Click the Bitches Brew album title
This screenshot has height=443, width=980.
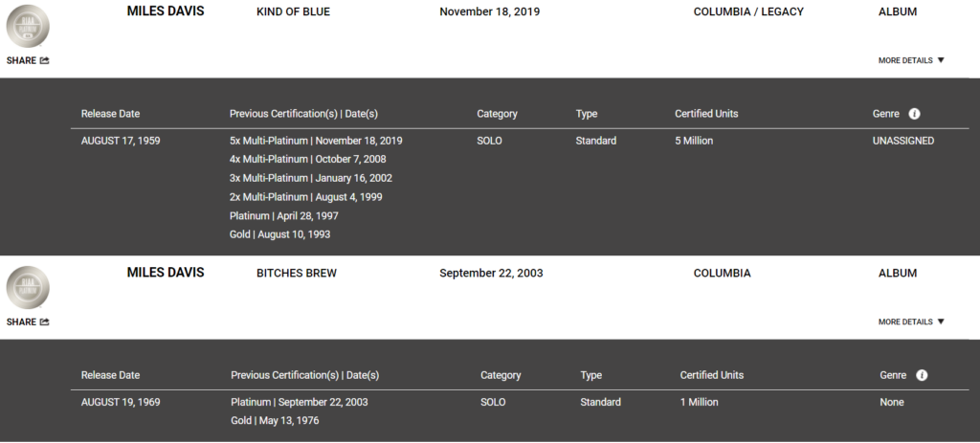[297, 273]
